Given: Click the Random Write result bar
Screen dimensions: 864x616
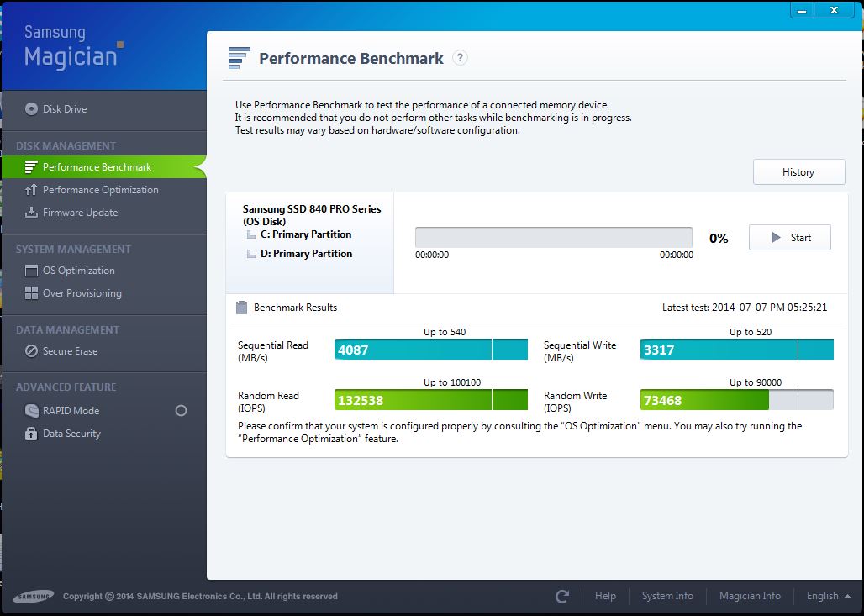Looking at the screenshot, I should pyautogui.click(x=736, y=400).
